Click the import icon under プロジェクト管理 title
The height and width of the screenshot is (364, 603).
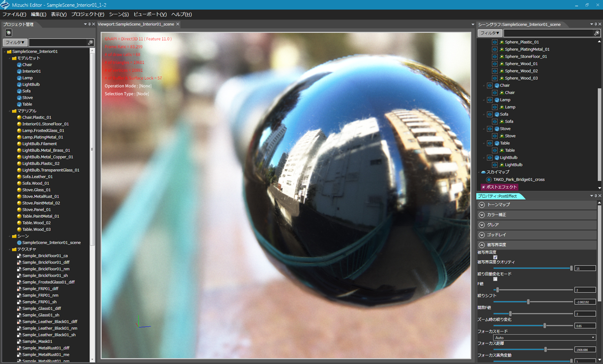[8, 33]
